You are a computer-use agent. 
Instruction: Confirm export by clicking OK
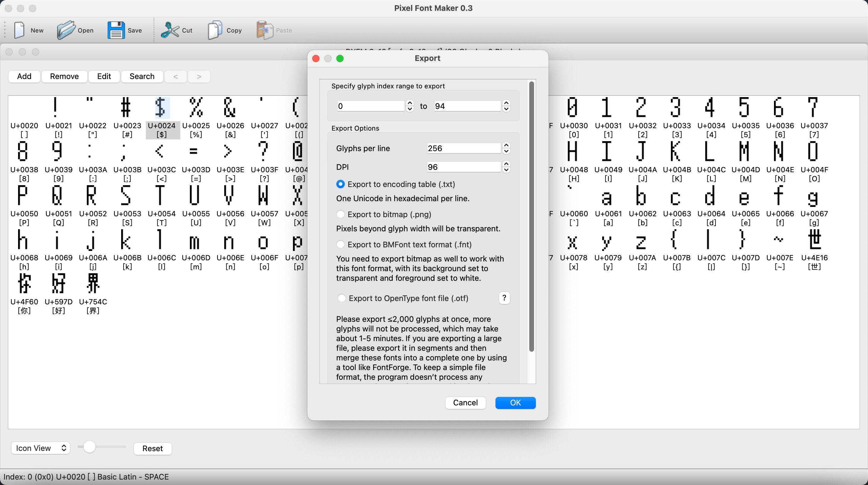coord(516,403)
